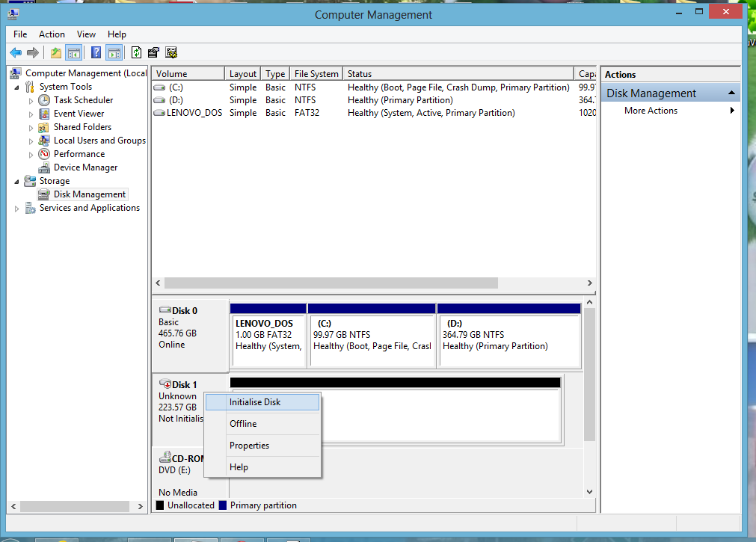
Task: Expand the More Actions submenu arrow
Action: [x=732, y=111]
